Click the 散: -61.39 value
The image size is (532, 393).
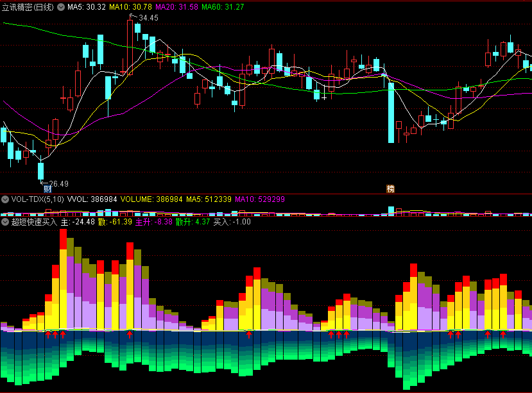click(115, 222)
